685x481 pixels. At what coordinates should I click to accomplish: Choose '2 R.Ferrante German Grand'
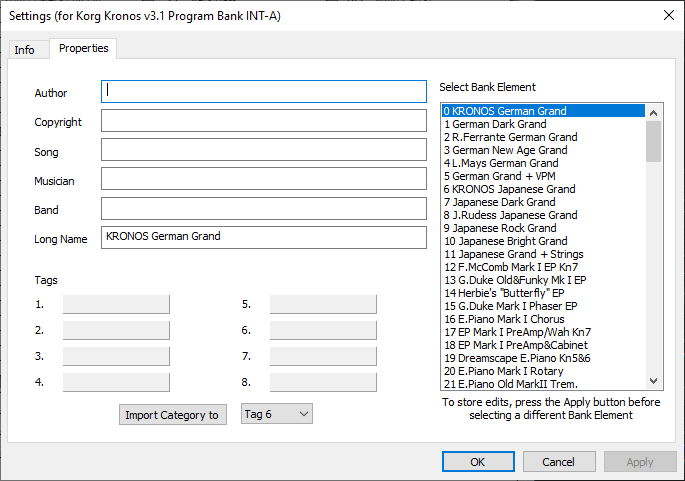pos(543,137)
